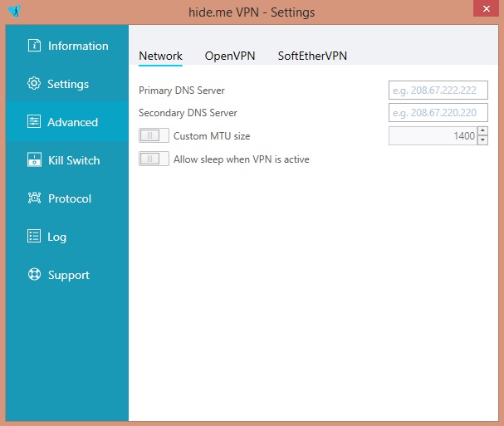Click the Protocol icon in sidebar
Screen dimensions: 504x426
(34, 198)
